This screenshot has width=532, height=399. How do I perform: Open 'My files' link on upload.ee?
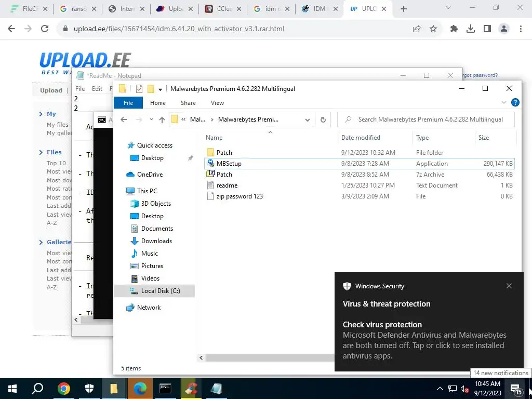[57, 125]
